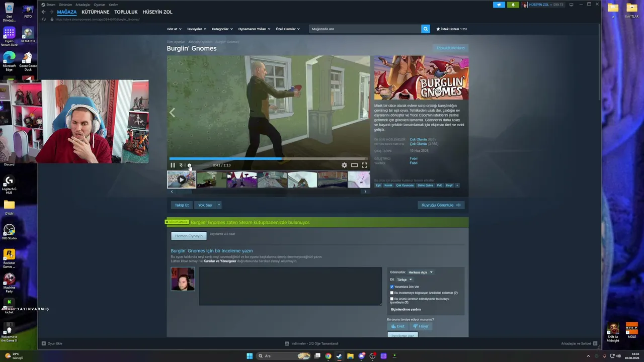This screenshot has height=362, width=644.
Task: Open trailer settings gear
Action: [x=344, y=165]
